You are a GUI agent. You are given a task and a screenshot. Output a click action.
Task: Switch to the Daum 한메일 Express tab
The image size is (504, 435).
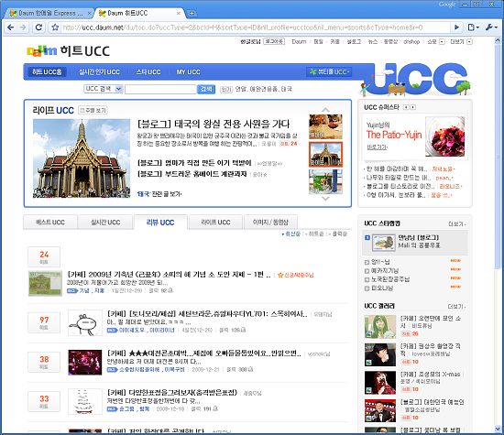click(49, 13)
